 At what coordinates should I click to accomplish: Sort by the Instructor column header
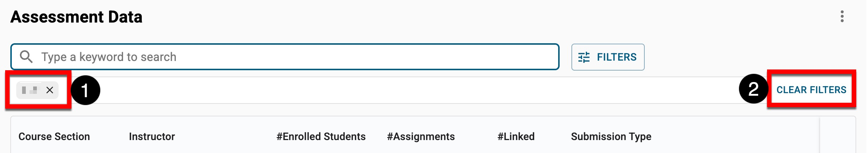152,136
